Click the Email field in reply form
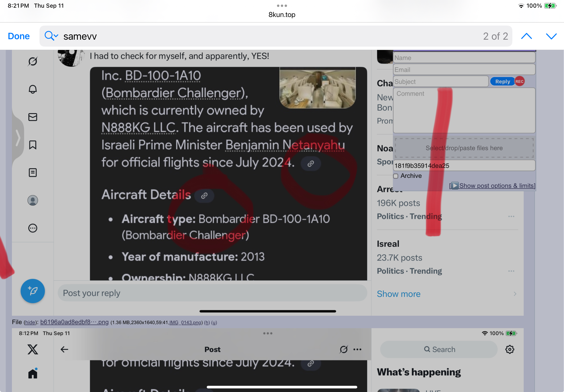This screenshot has height=392, width=564. pyautogui.click(x=464, y=70)
